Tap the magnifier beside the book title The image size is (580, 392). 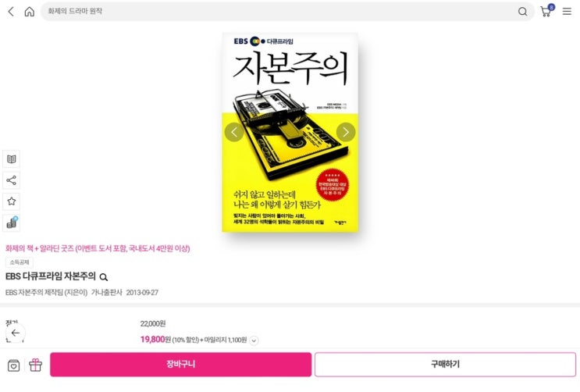pos(104,277)
